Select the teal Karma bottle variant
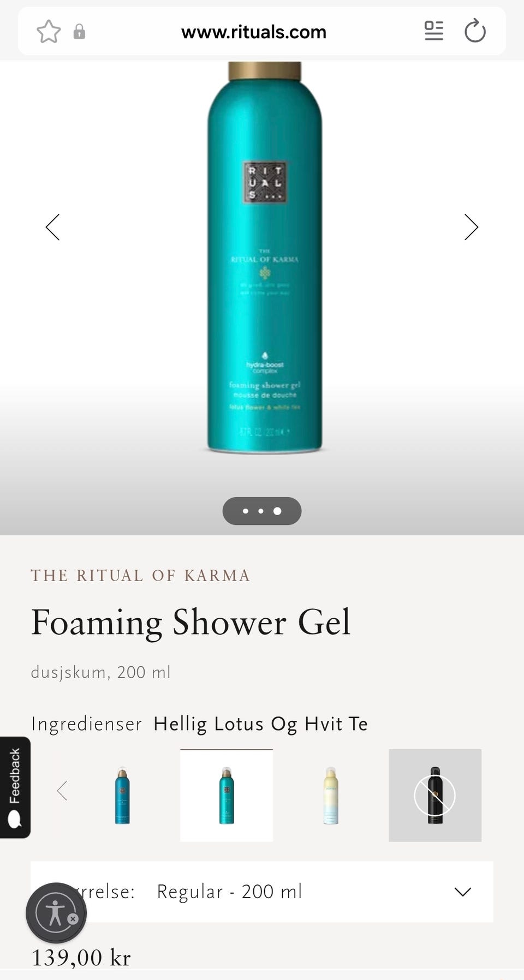 click(227, 796)
